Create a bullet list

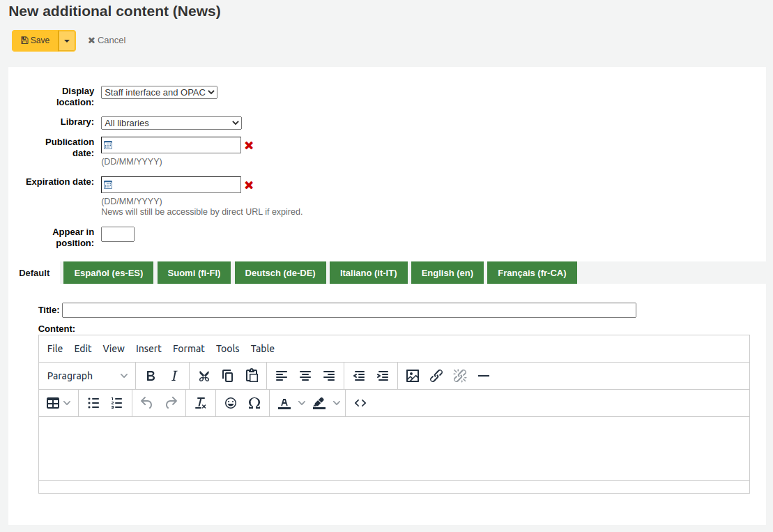pyautogui.click(x=93, y=403)
